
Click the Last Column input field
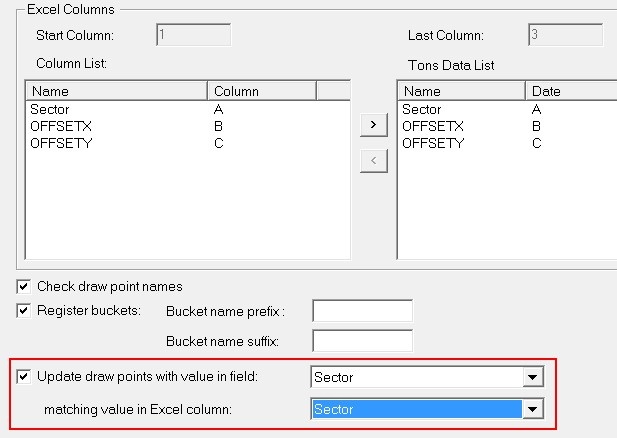click(x=565, y=35)
